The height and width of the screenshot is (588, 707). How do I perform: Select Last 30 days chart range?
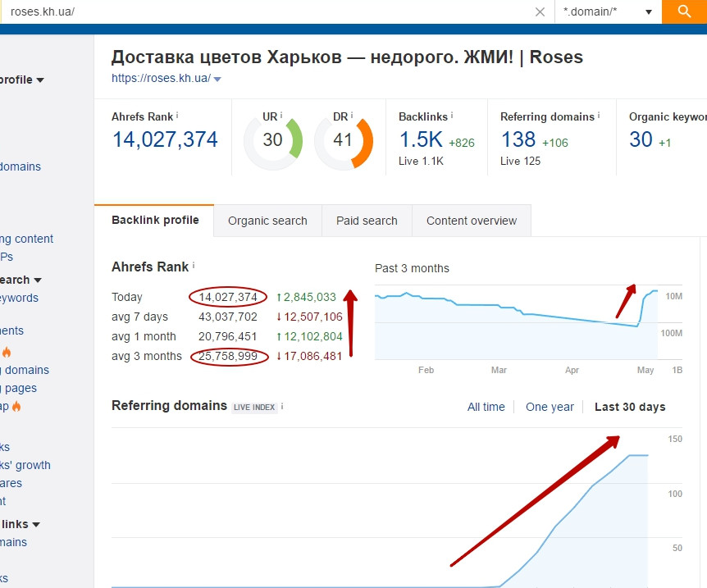coord(630,407)
